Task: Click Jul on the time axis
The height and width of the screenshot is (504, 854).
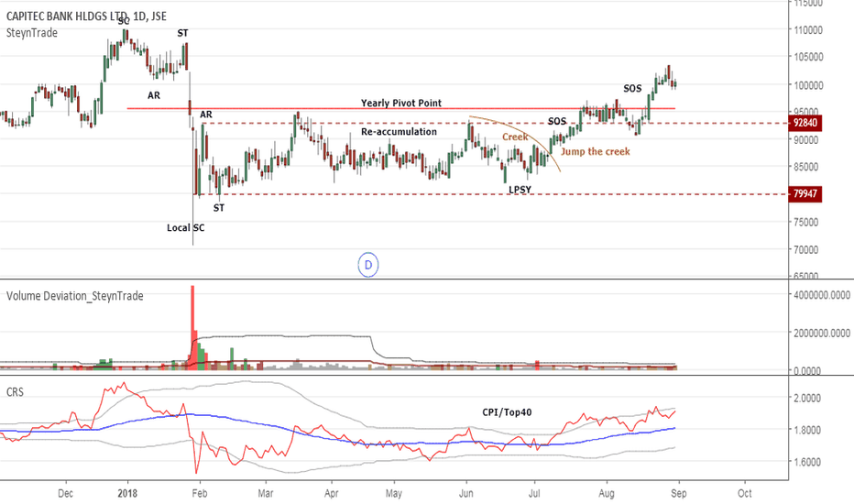Action: coord(534,493)
